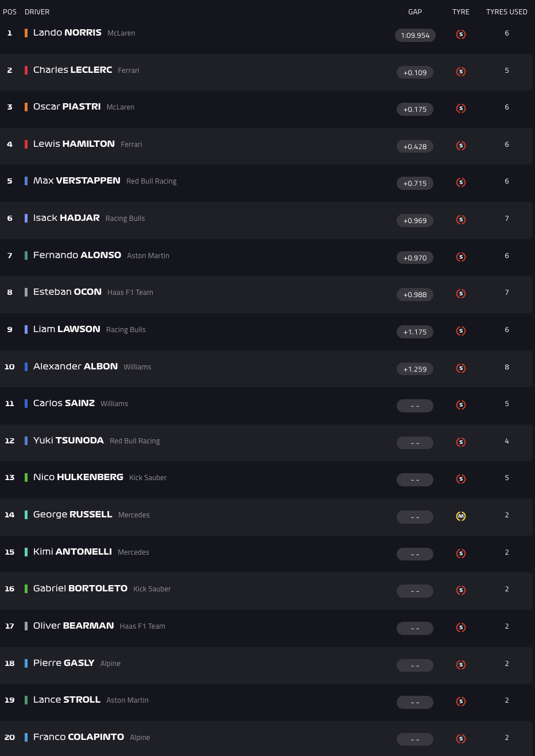
Task: Open Lewis Hamilton's driver name link
Action: (x=73, y=144)
